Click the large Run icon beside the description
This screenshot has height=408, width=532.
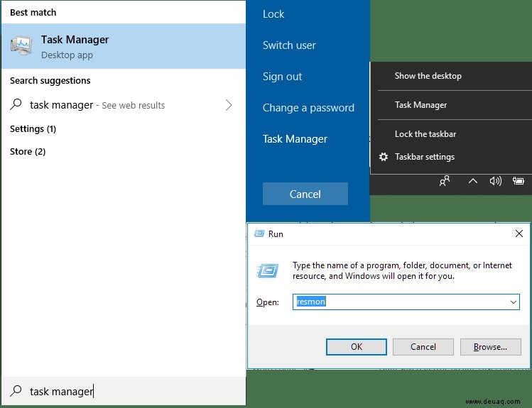[268, 271]
